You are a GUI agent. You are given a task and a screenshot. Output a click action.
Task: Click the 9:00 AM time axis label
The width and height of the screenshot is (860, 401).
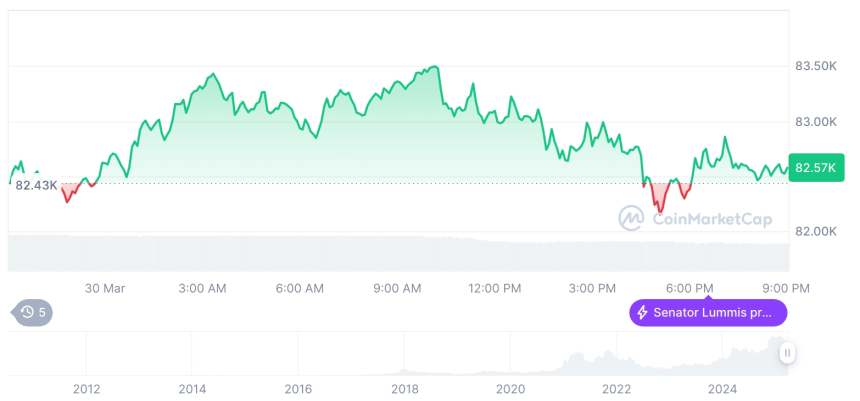[x=397, y=288]
